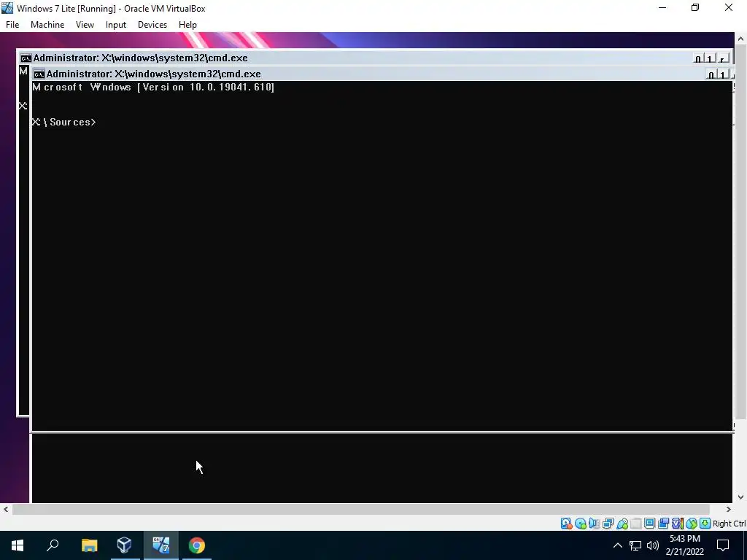
Task: Open Google Chrome from the taskbar
Action: (x=196, y=545)
